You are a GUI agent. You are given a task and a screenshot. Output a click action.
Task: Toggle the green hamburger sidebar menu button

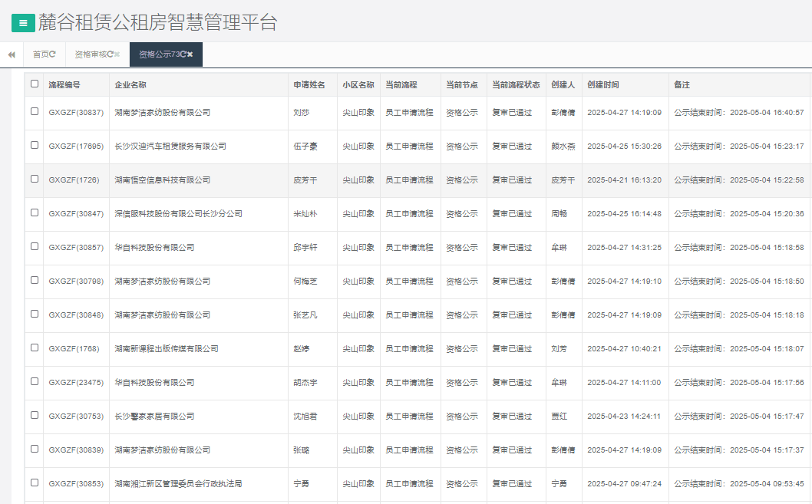[x=23, y=23]
